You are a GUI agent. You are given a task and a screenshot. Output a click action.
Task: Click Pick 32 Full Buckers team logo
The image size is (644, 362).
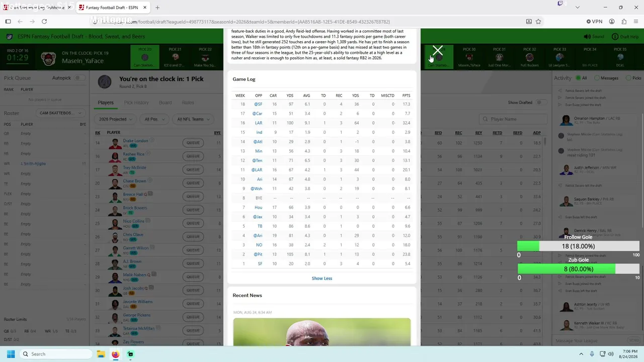point(529,57)
